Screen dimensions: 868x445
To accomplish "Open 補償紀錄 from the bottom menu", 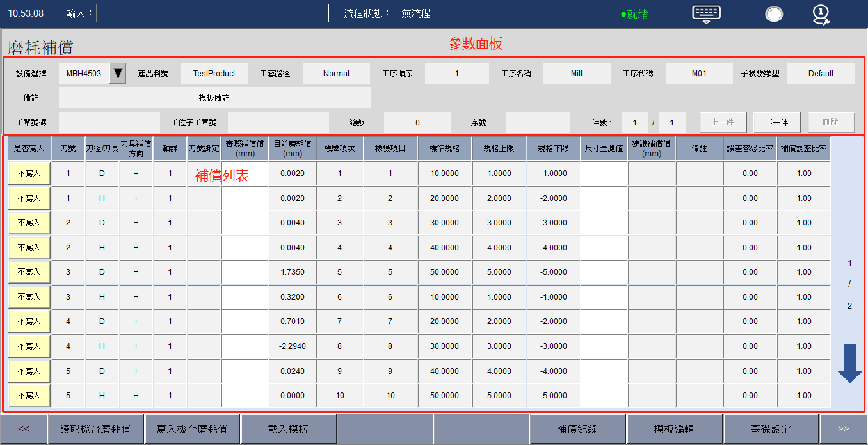I will (x=578, y=429).
